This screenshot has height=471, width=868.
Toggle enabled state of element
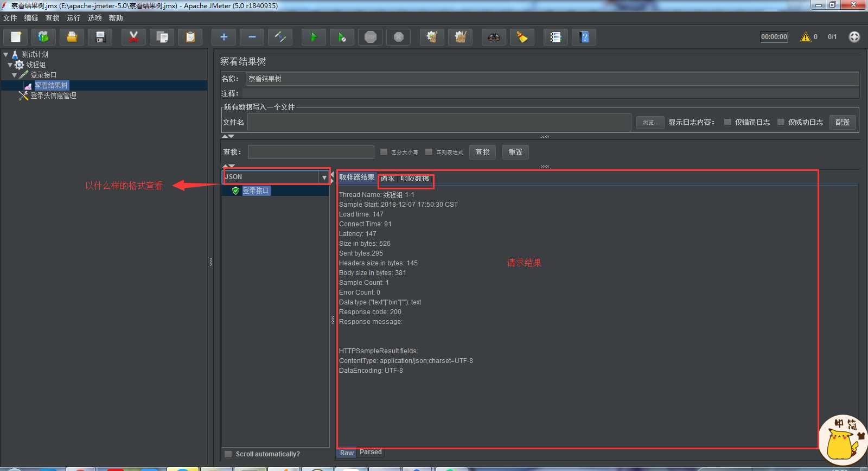(x=280, y=37)
